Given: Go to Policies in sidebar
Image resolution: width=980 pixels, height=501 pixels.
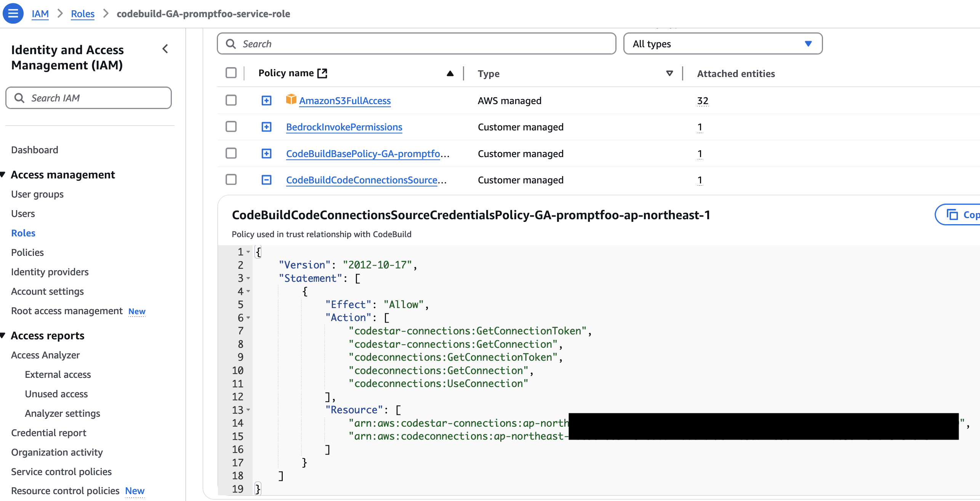Looking at the screenshot, I should [27, 252].
